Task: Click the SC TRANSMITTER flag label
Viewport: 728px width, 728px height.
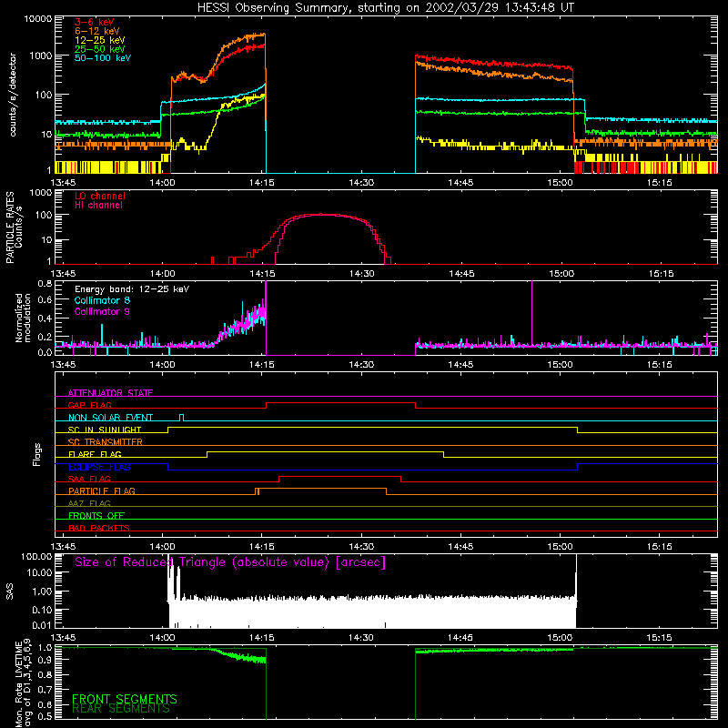Action: (x=106, y=441)
